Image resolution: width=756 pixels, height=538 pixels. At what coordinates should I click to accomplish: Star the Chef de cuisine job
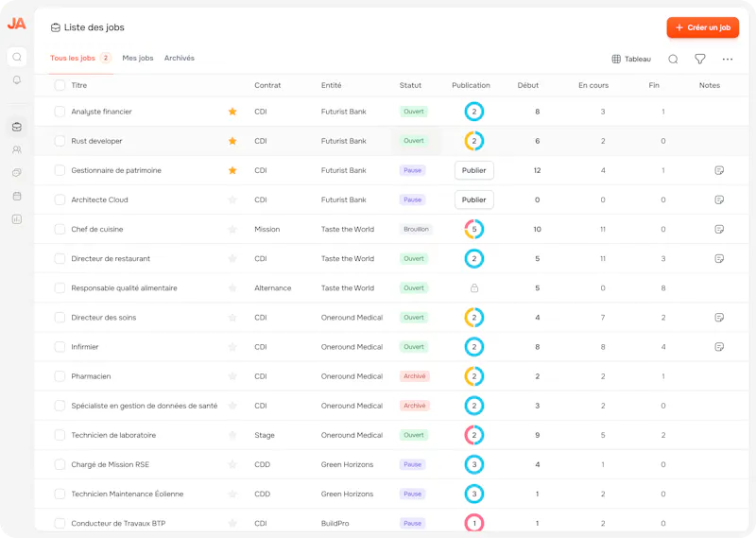[x=232, y=229]
